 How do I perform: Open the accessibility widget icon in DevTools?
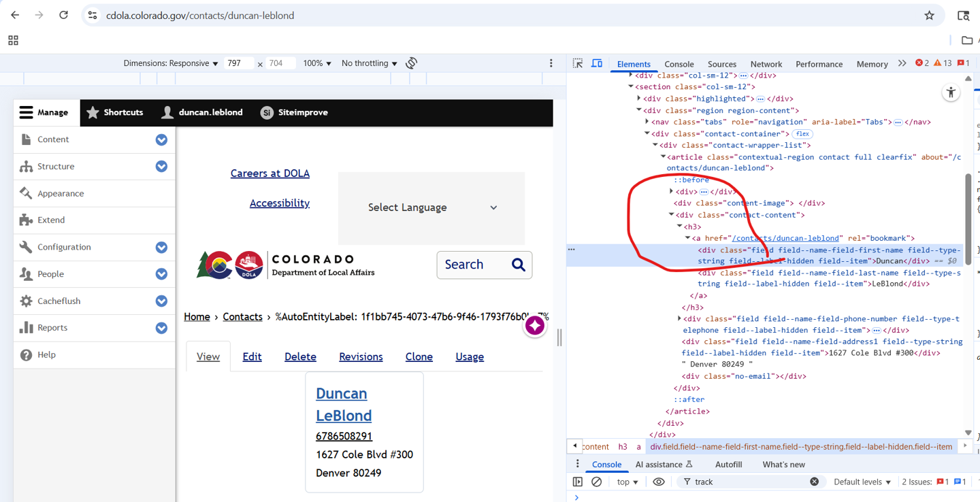(x=951, y=93)
